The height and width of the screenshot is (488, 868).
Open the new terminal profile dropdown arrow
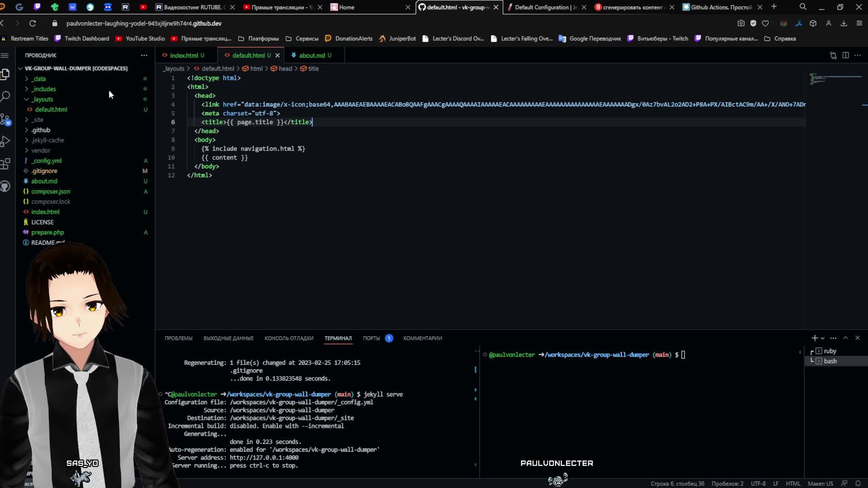click(x=823, y=338)
